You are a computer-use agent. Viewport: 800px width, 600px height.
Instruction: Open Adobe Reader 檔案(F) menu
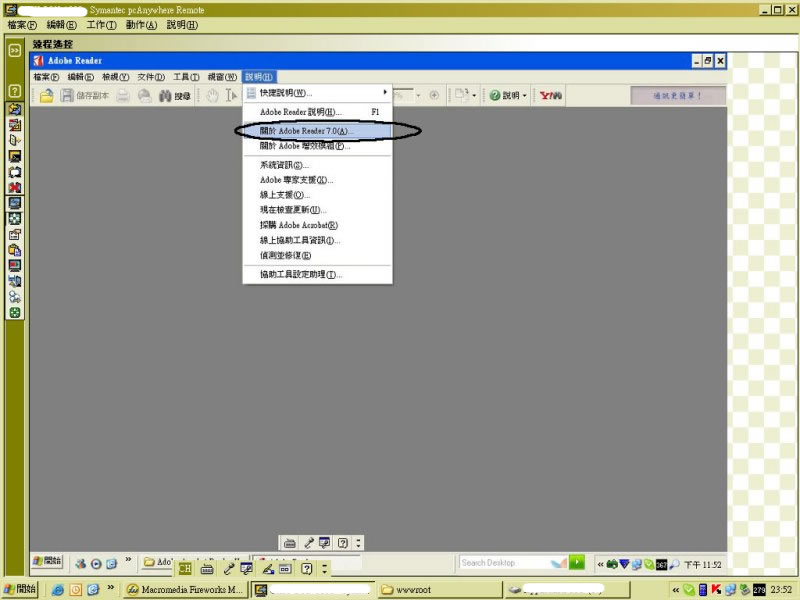[46, 77]
